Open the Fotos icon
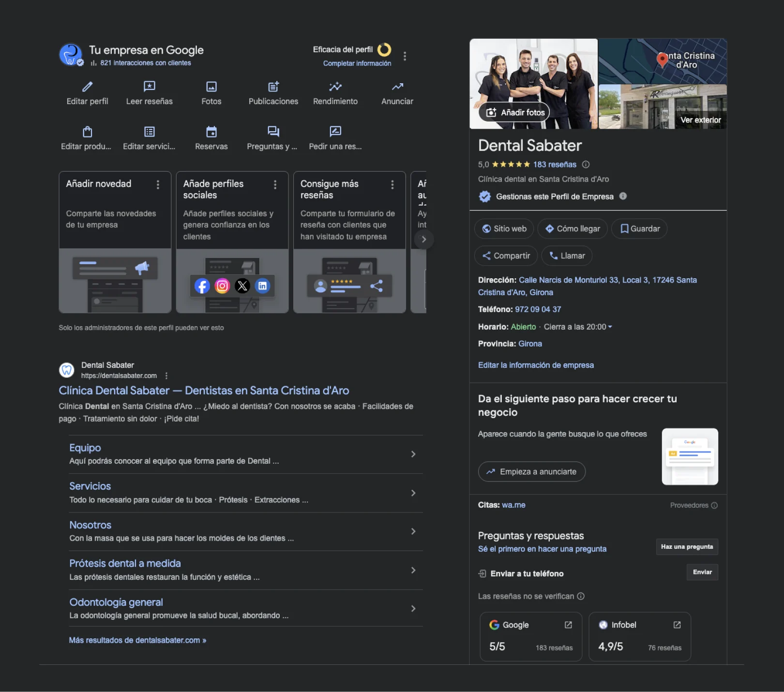784x692 pixels. click(x=211, y=87)
